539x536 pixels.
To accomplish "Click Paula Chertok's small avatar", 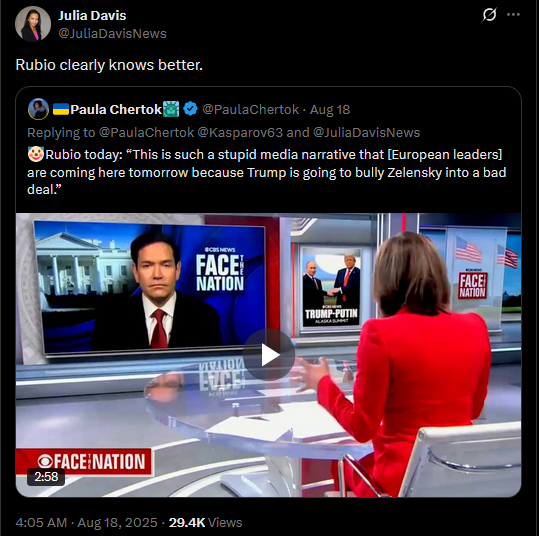I will [x=38, y=109].
